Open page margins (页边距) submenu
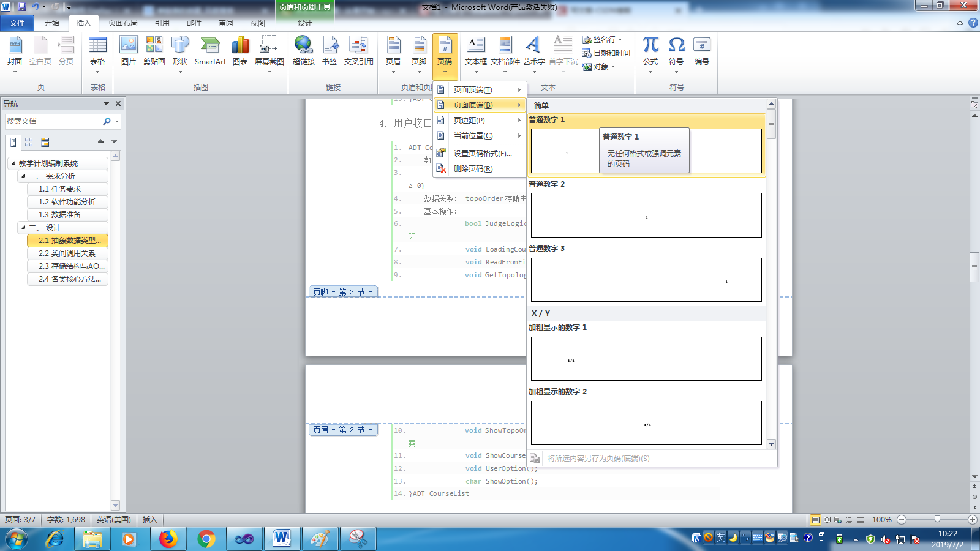The width and height of the screenshot is (980, 551). [x=480, y=121]
